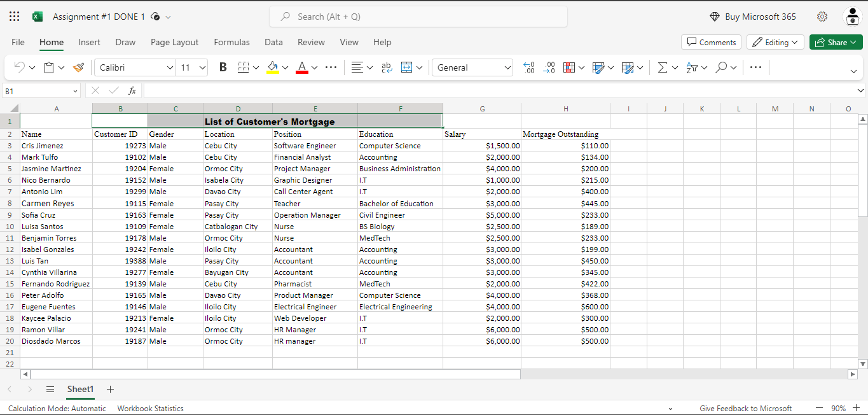The width and height of the screenshot is (868, 415).
Task: Click vertical scrollbar down arrow
Action: click(x=863, y=364)
